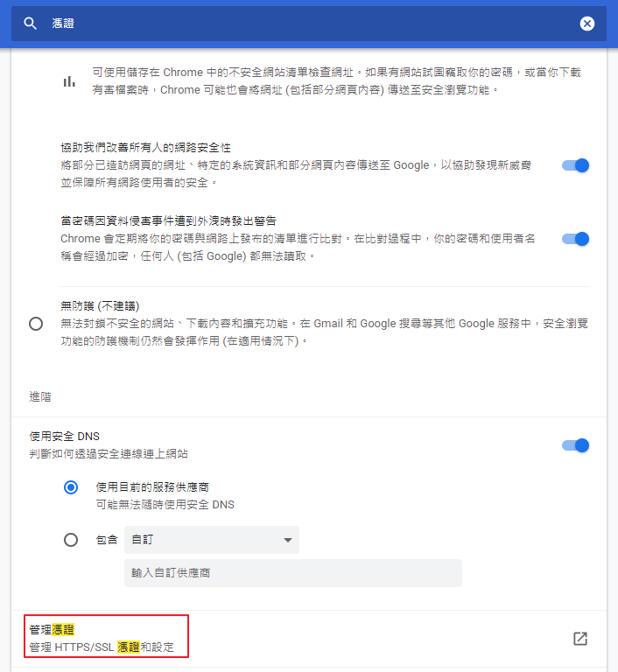Toggle password breach warning switch

click(x=575, y=239)
